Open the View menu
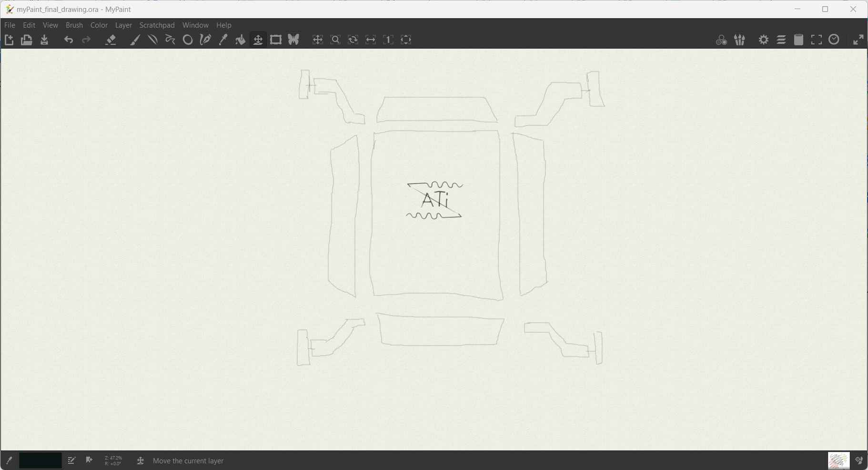Screen dimensions: 868x470 (x=50, y=25)
